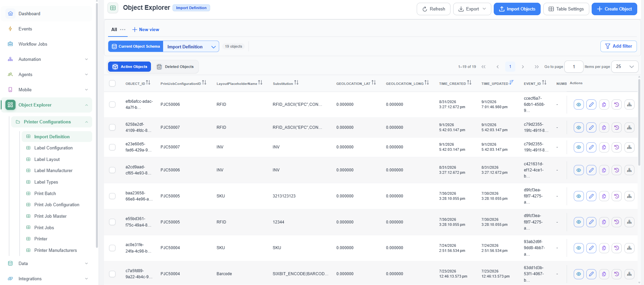Viewport: 644px width, 285px height.
Task: Edit the ac0e31fe row using pencil icon
Action: coord(591,248)
